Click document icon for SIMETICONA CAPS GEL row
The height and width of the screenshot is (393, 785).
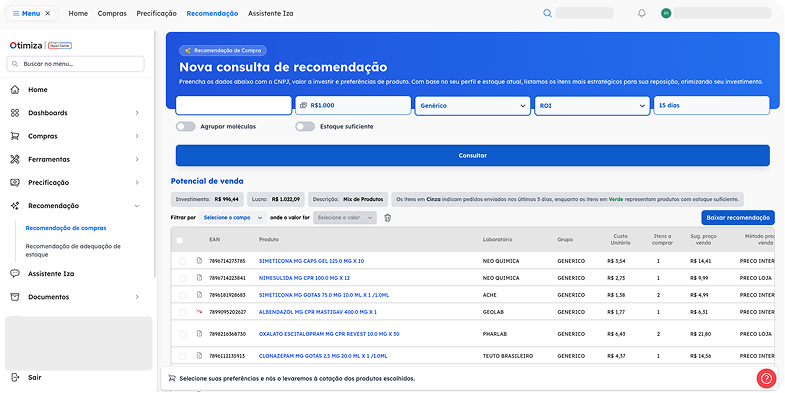coord(199,261)
